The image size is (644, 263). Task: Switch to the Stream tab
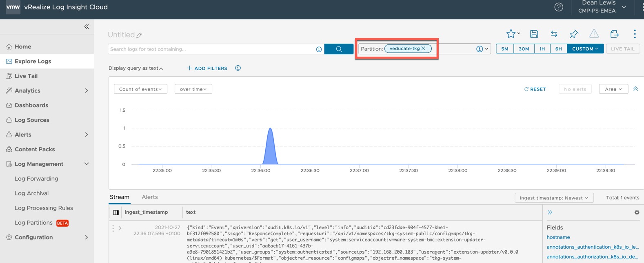click(120, 197)
